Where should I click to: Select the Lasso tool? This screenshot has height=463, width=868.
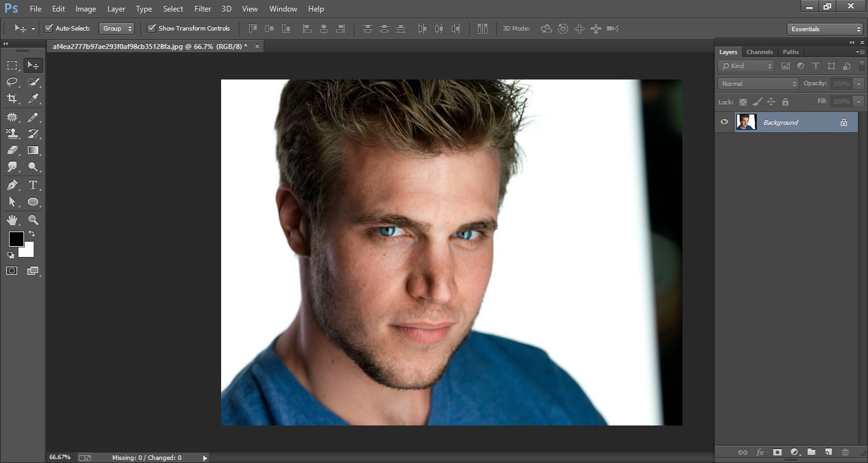pos(11,81)
